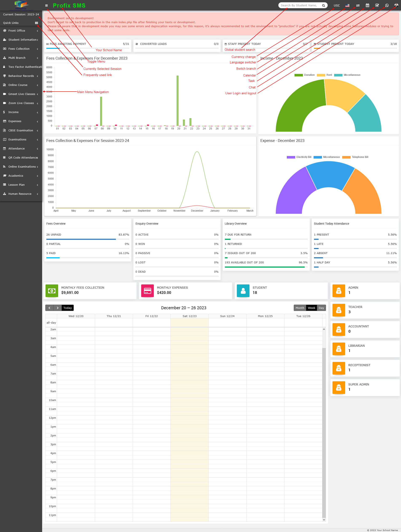Open the task checklist icon
The height and width of the screenshot is (532, 401).
pyautogui.click(x=377, y=5)
